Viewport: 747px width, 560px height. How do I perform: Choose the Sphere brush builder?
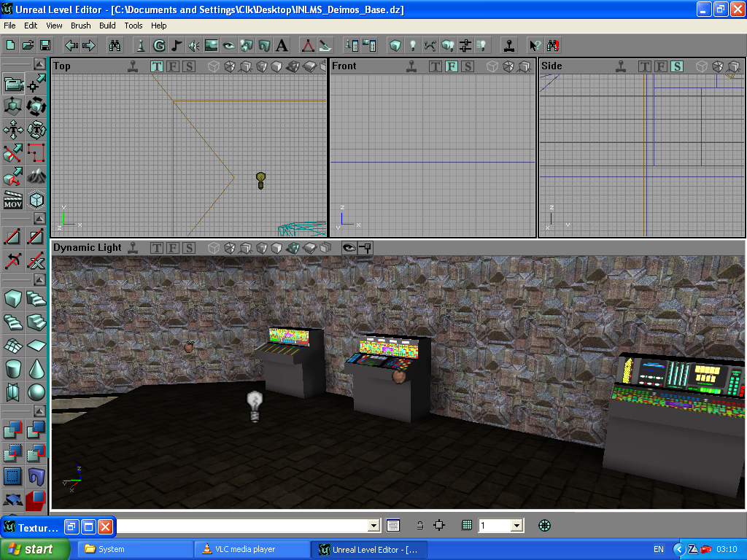coord(36,393)
